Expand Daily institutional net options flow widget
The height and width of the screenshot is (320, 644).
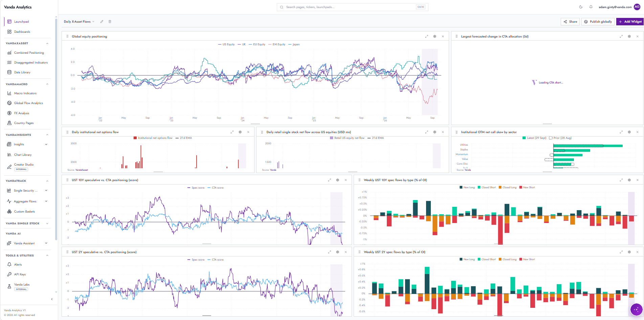point(232,132)
